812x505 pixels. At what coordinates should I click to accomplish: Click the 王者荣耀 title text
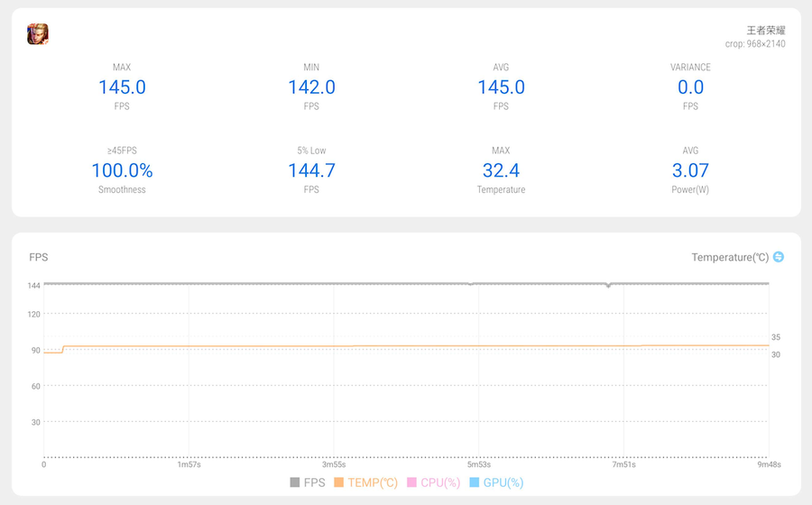pyautogui.click(x=766, y=30)
